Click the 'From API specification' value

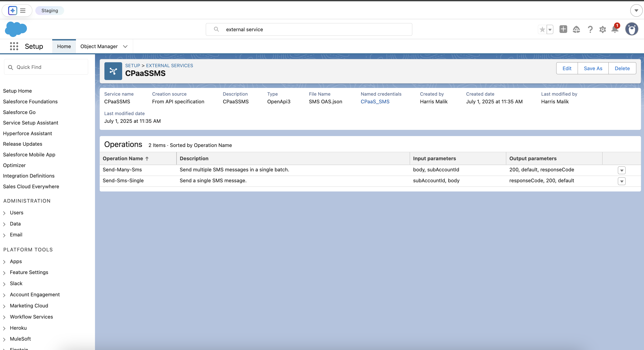coord(178,101)
